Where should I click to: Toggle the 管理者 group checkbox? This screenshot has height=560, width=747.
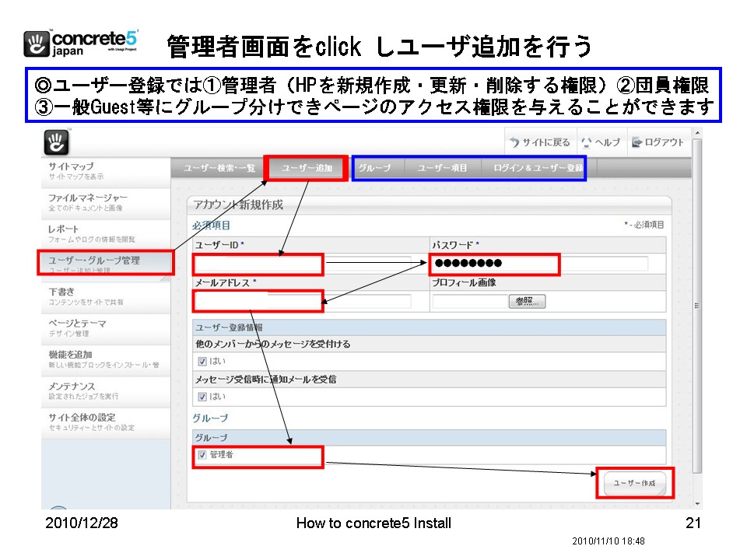[x=202, y=455]
